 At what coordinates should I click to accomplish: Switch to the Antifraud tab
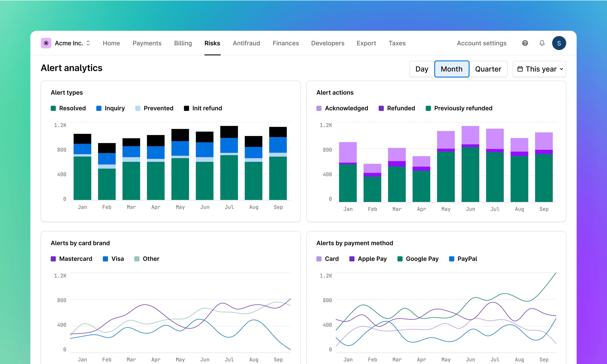[246, 43]
